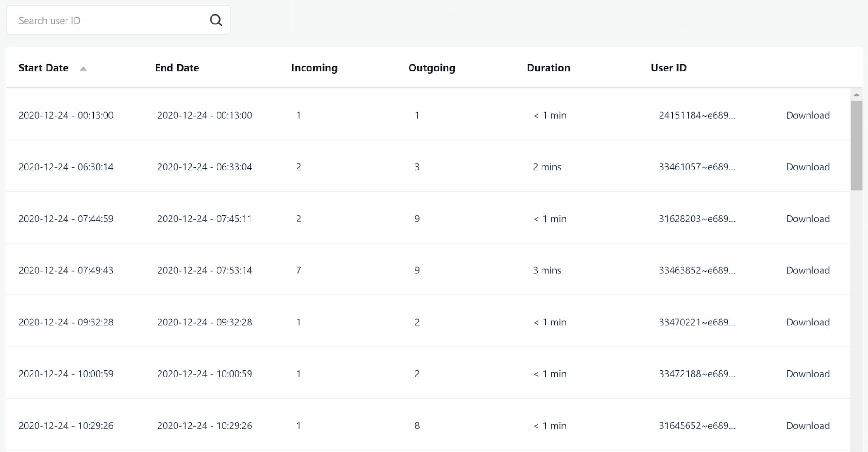Click start date 2020-12-24 - 00:13:00

[x=66, y=115]
